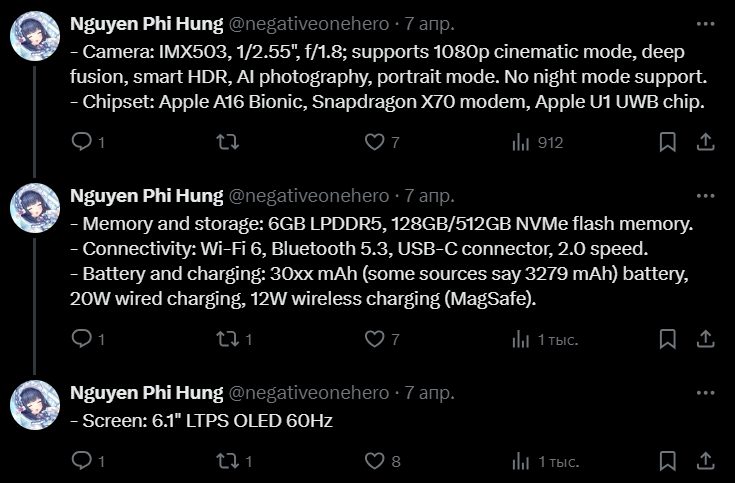Share the Screen LTPS OLED tweet
The width and height of the screenshot is (735, 483).
pyautogui.click(x=704, y=461)
